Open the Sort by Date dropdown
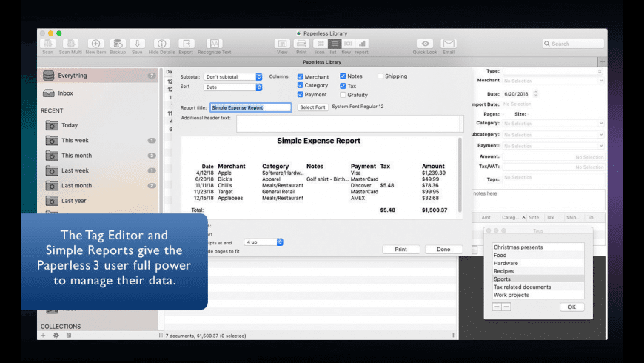644x363 pixels. [x=233, y=87]
